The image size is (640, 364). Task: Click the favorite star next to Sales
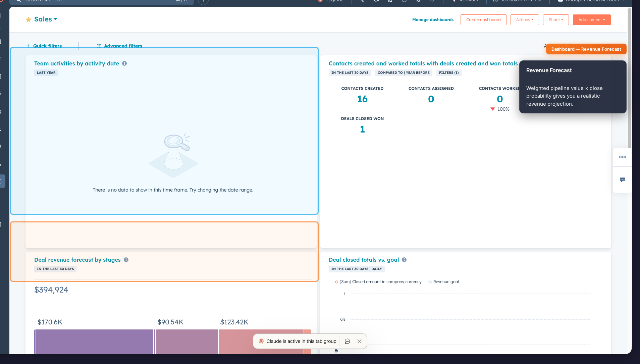pyautogui.click(x=29, y=20)
